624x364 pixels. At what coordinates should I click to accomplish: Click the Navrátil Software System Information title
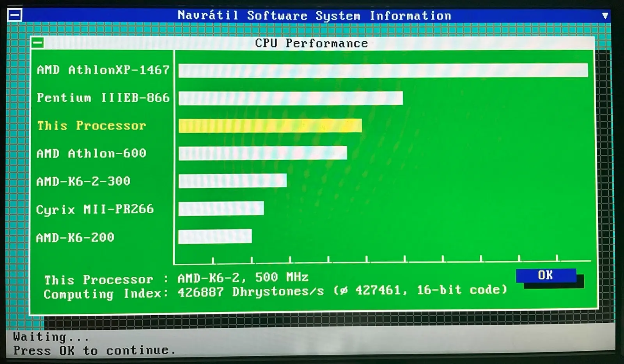tap(314, 16)
